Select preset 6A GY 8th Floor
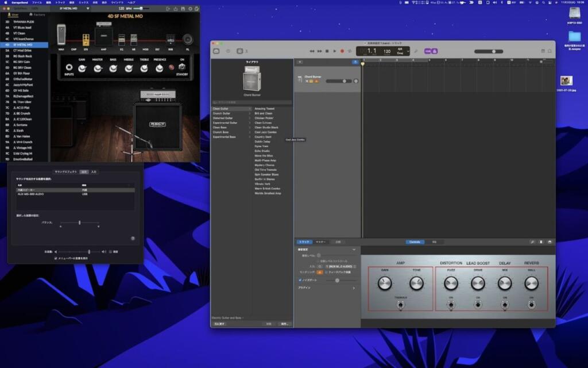588x368 pixels. [x=24, y=73]
